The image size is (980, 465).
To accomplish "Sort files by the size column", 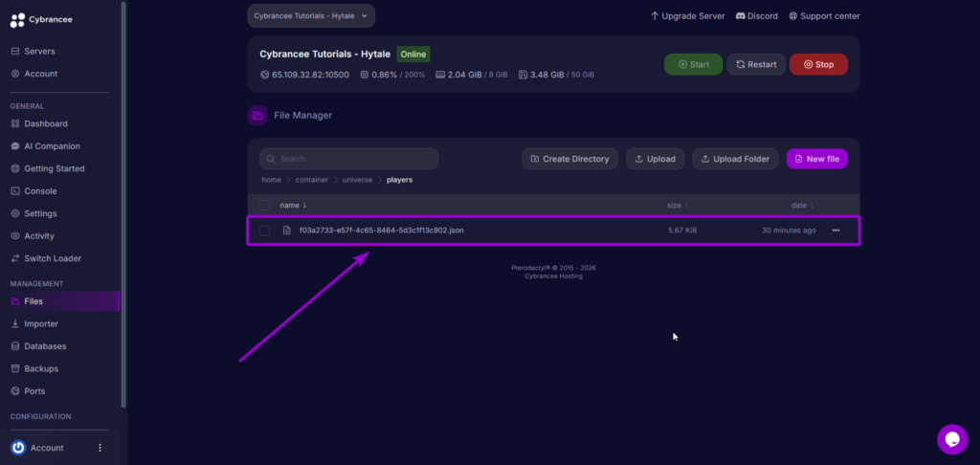I will tap(678, 205).
